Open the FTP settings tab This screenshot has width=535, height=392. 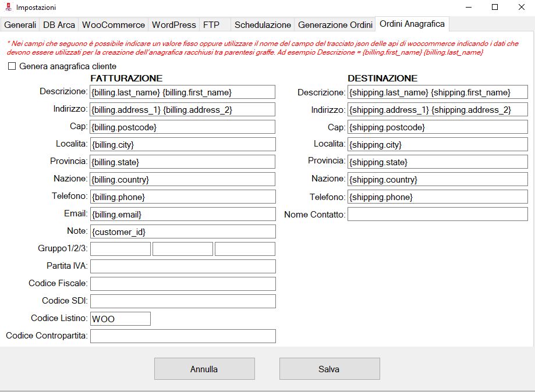click(211, 25)
